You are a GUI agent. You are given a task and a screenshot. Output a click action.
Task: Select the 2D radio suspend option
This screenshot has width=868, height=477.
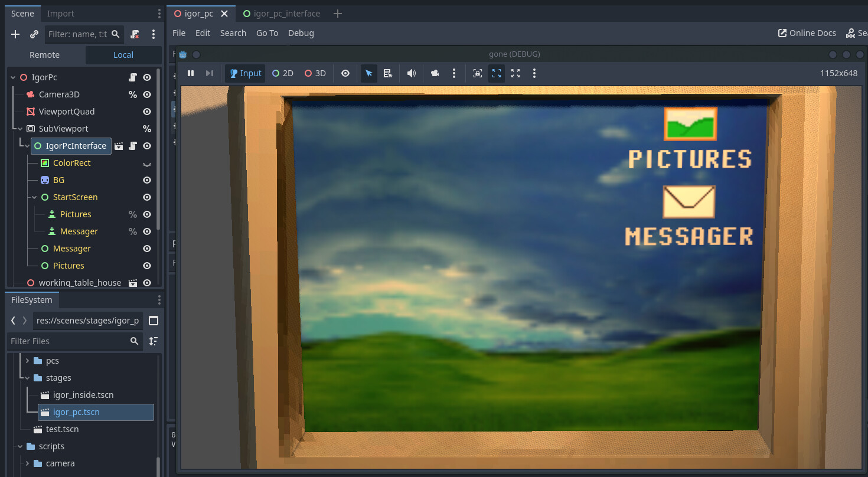point(282,73)
